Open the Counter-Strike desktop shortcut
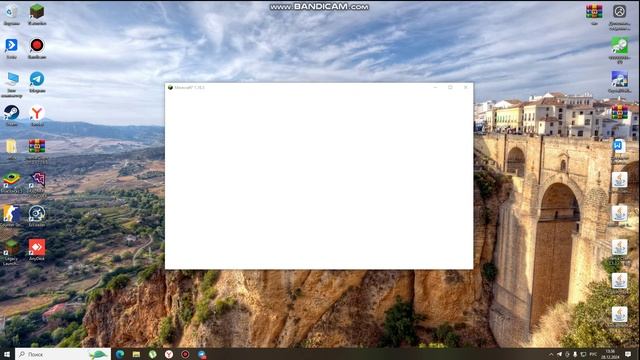Viewport: 640px width, 360px height. 11,213
